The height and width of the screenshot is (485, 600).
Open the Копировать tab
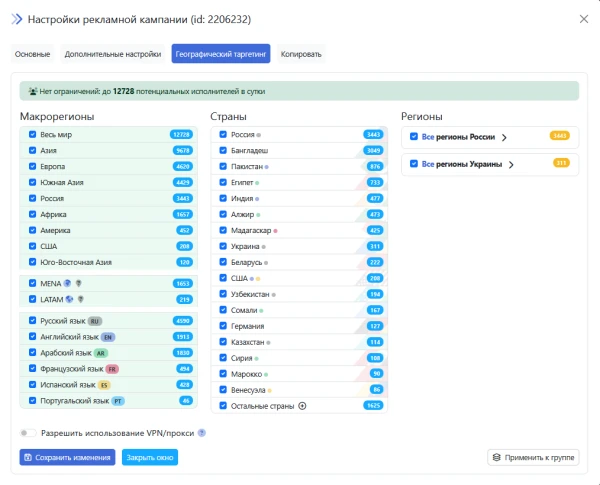click(301, 54)
